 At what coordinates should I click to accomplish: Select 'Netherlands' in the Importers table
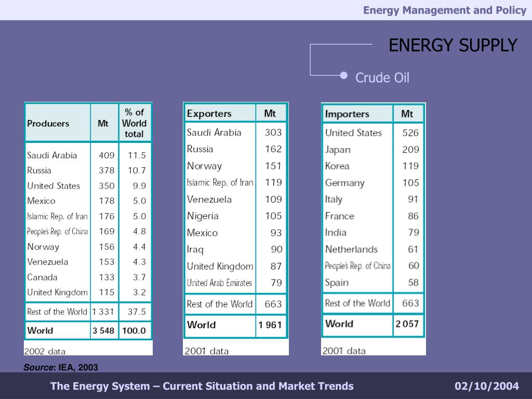point(351,249)
